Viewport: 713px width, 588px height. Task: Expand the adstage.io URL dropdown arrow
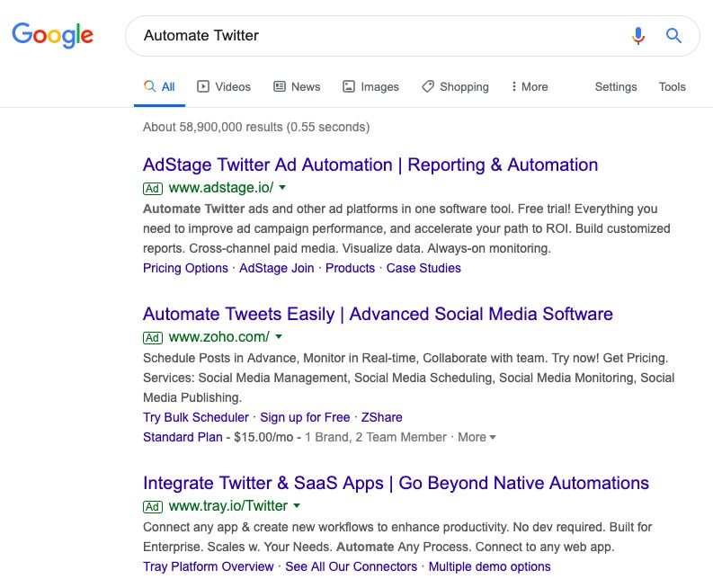(282, 187)
